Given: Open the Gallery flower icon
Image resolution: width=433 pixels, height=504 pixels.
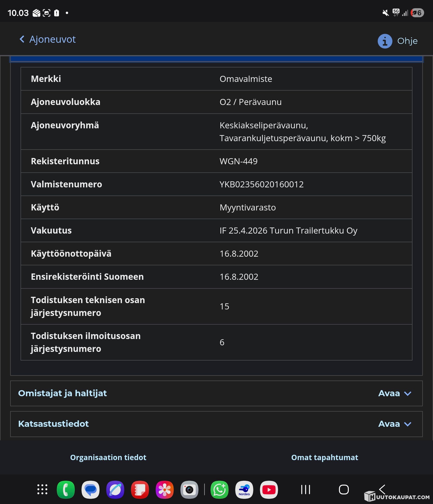Looking at the screenshot, I should pyautogui.click(x=165, y=490).
